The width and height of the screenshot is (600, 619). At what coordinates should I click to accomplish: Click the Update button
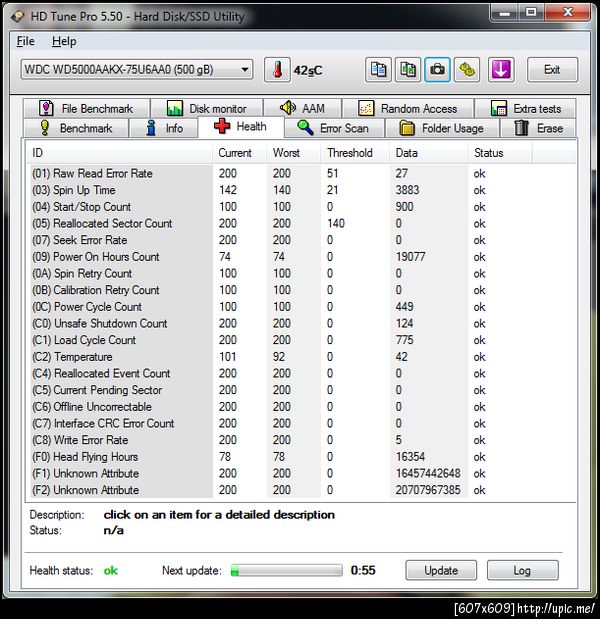tap(441, 570)
